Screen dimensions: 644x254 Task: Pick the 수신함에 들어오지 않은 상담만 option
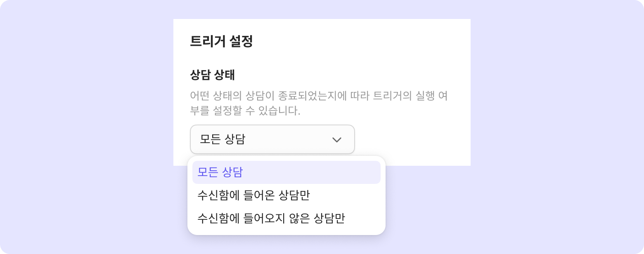[271, 219]
